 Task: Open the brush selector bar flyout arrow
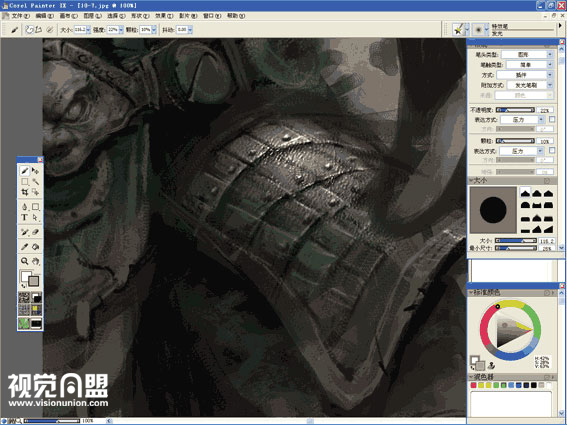pyautogui.click(x=560, y=26)
